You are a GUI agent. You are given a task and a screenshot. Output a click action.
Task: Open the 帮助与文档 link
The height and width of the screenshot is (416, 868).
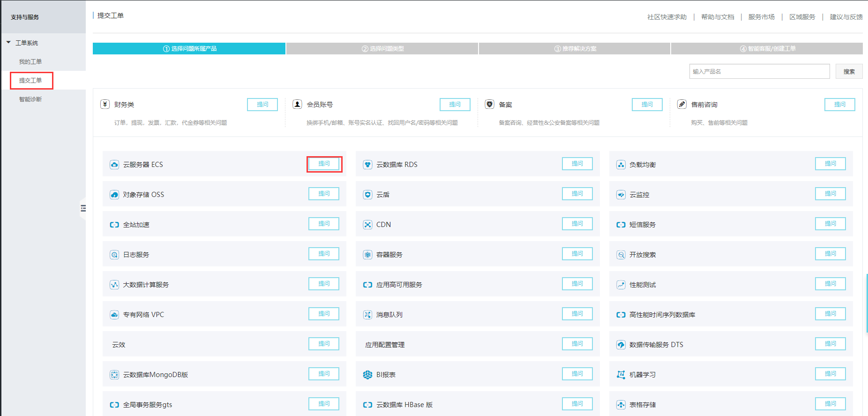click(718, 17)
